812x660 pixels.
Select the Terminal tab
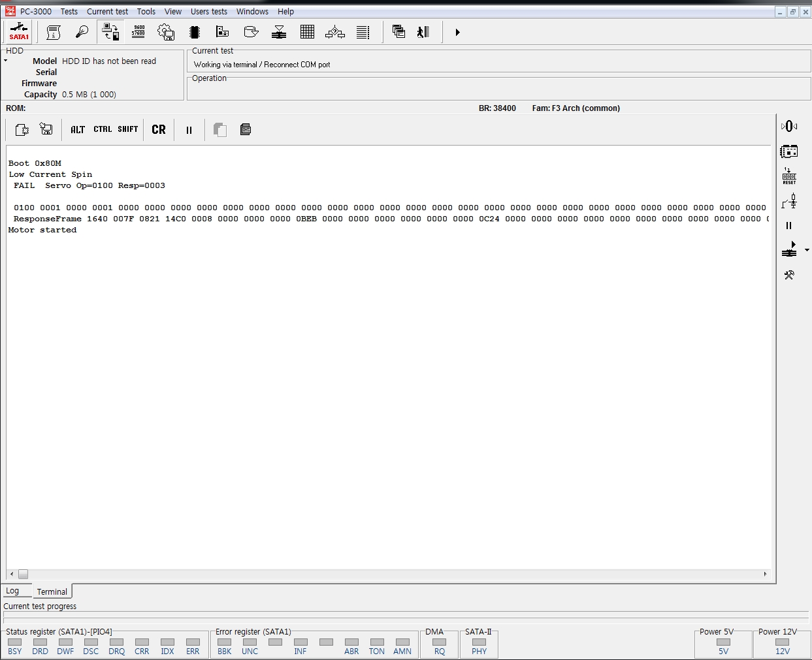click(x=52, y=591)
